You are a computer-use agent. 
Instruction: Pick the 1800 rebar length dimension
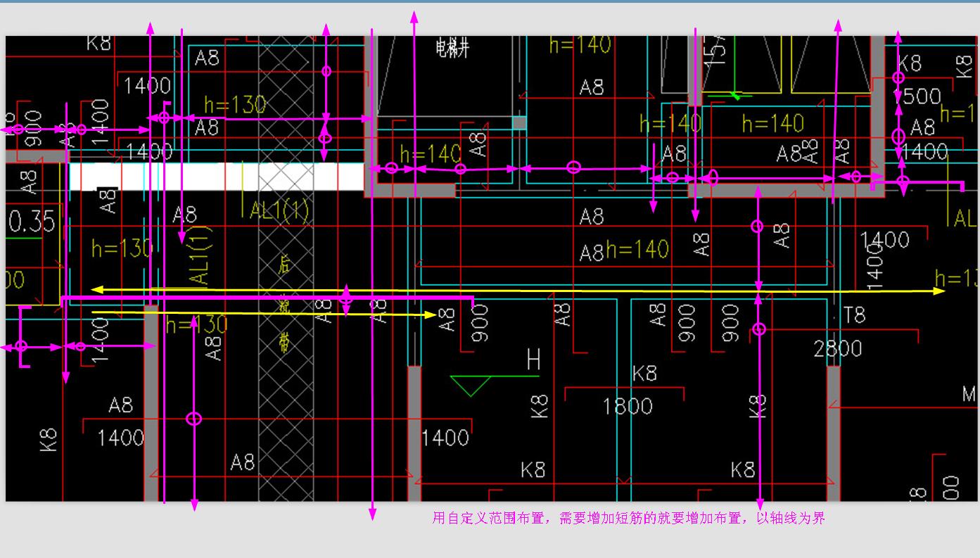click(x=628, y=406)
